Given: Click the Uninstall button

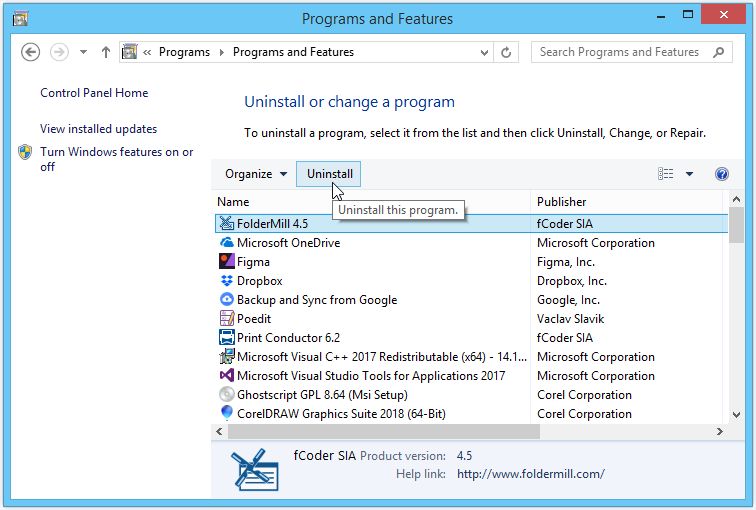Looking at the screenshot, I should [330, 174].
